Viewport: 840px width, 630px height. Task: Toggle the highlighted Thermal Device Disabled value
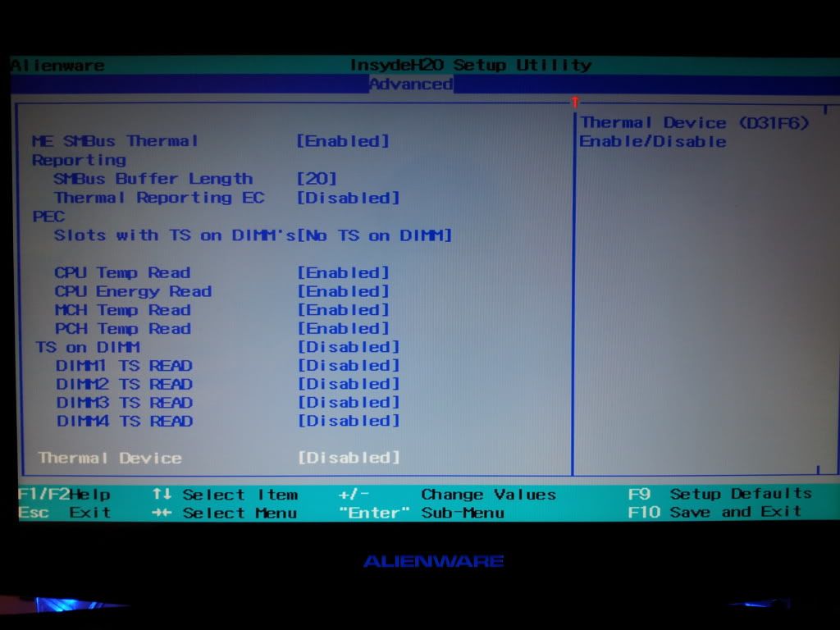pos(348,458)
